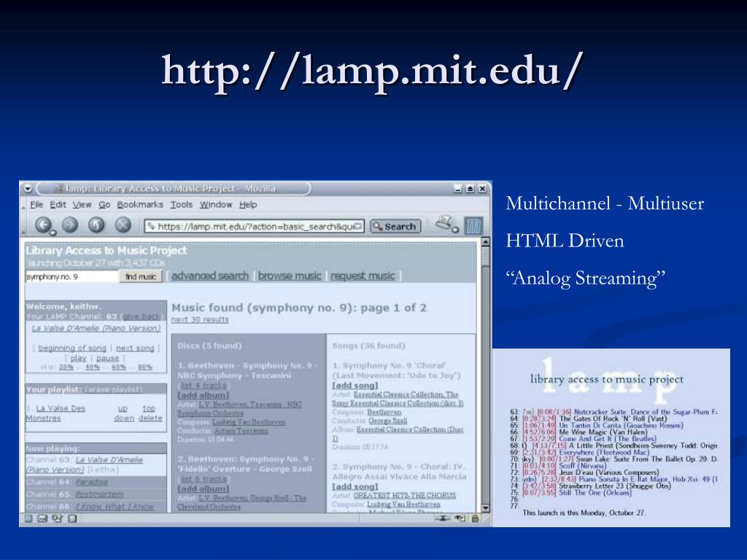Viewport: 747px width, 560px height.
Task: Open the File menu
Action: (36, 205)
